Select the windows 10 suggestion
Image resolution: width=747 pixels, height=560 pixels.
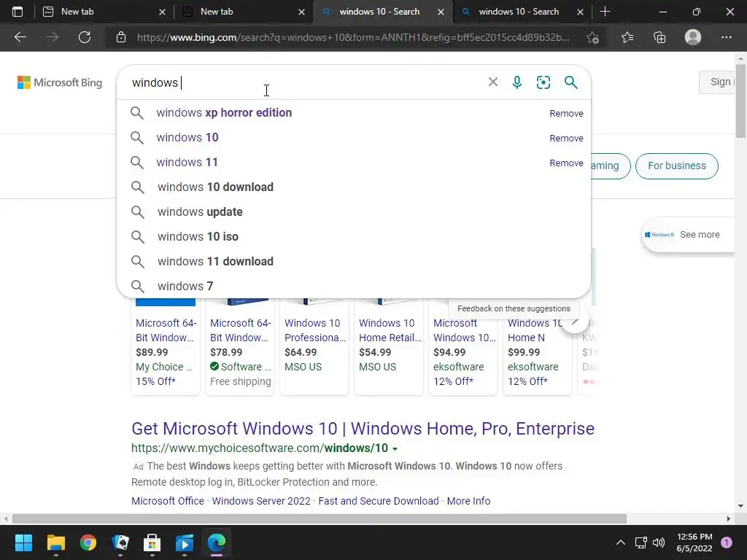point(187,138)
